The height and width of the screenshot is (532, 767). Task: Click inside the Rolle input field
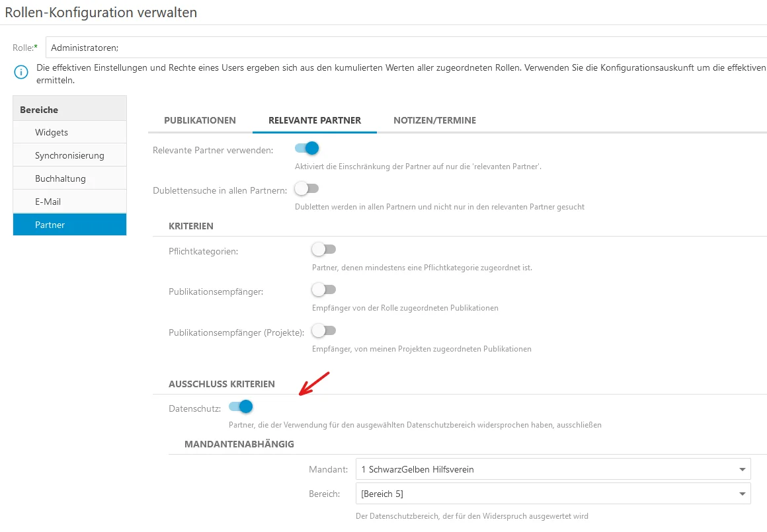click(x=264, y=47)
